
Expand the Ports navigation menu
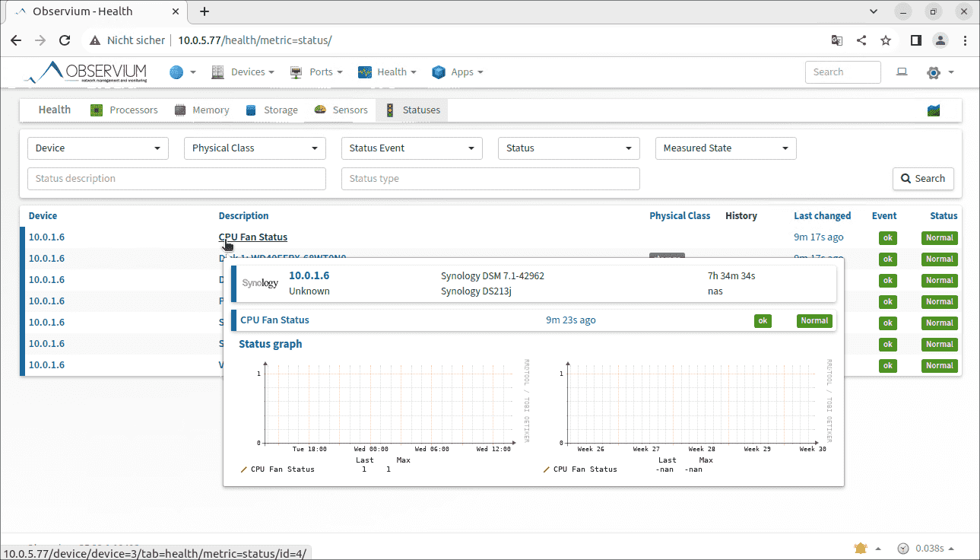pos(316,72)
